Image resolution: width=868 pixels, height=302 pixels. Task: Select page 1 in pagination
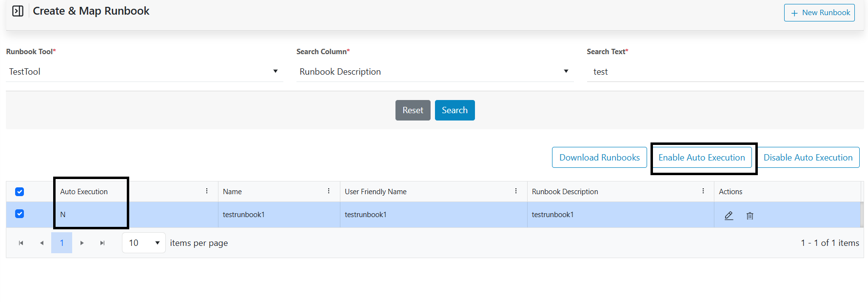coord(61,243)
